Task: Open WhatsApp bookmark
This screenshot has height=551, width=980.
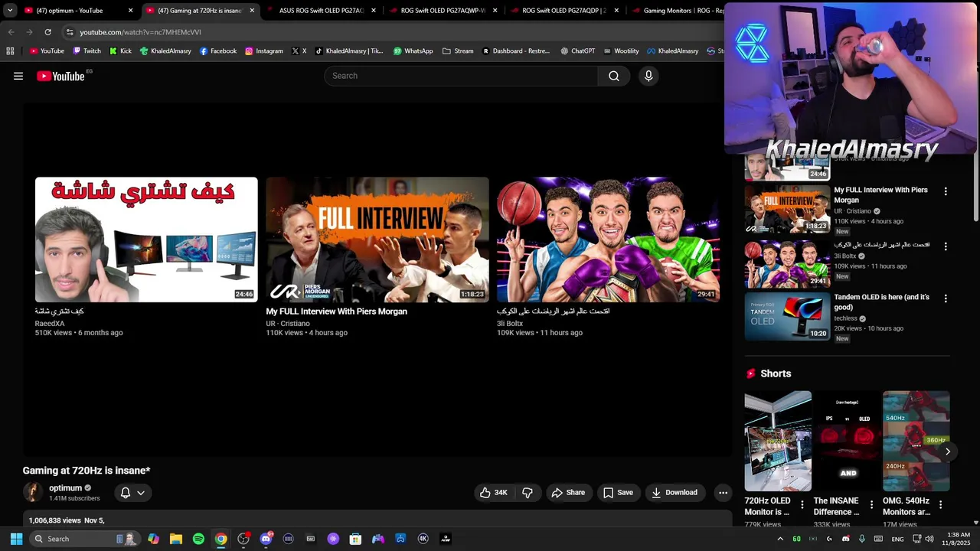Action: point(413,51)
